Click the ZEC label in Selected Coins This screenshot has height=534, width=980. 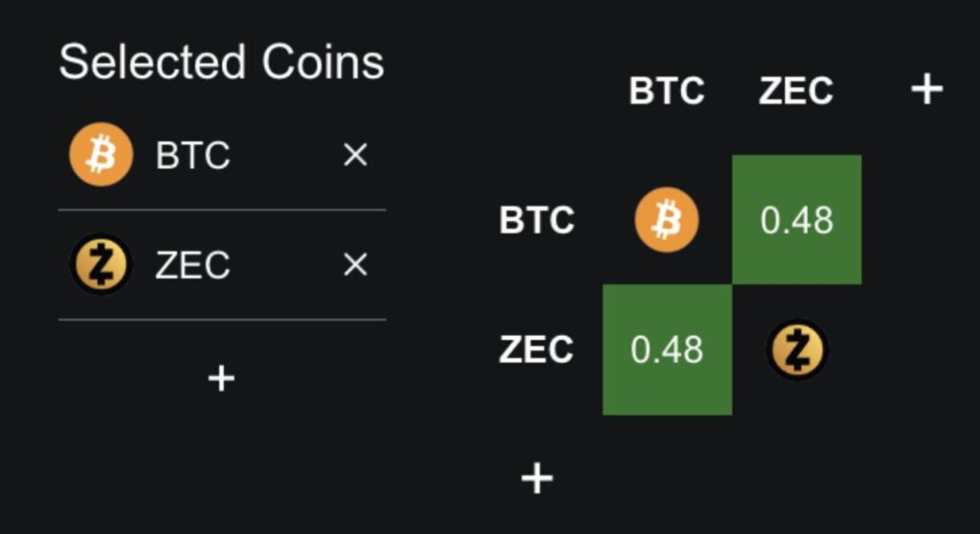pyautogui.click(x=192, y=265)
